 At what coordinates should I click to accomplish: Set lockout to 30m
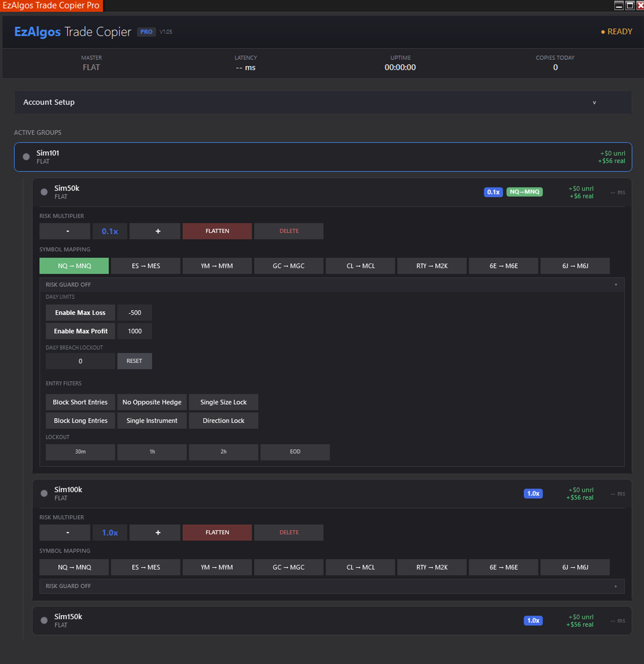(80, 452)
